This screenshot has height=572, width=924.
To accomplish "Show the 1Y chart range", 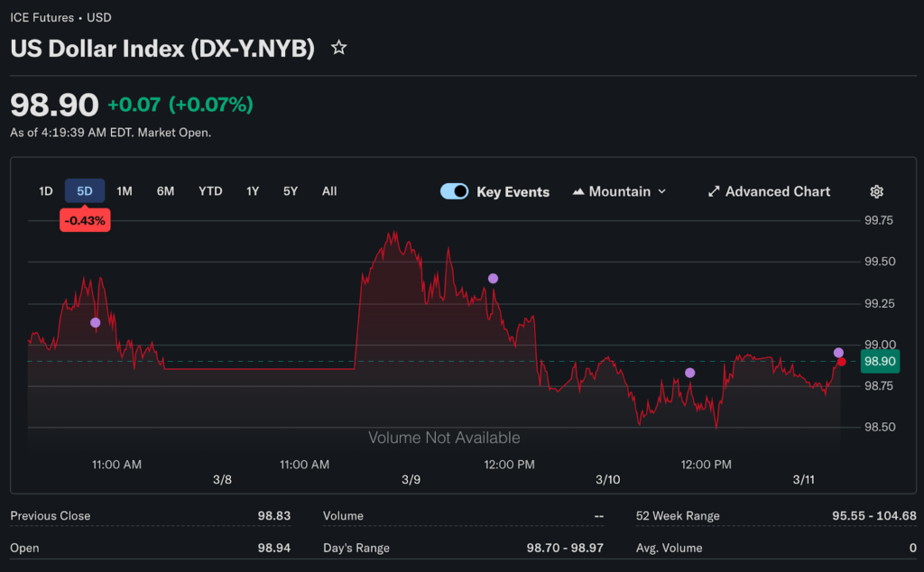I will 253,191.
